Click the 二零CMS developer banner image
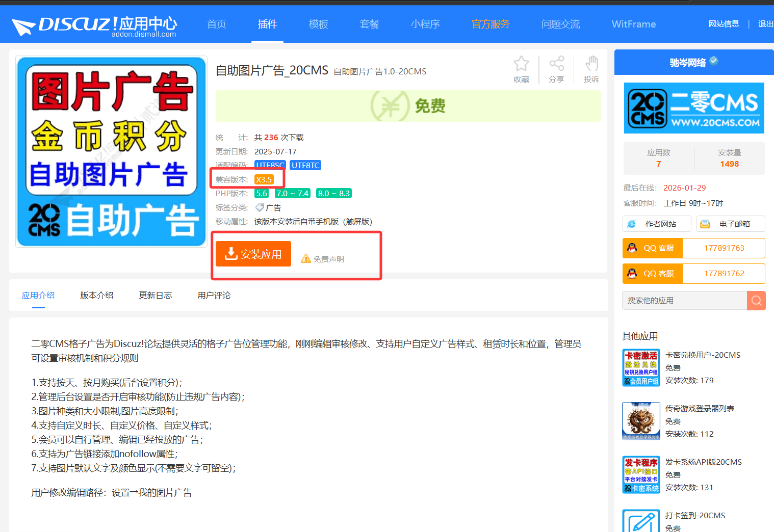Viewport: 774px width, 532px height. click(694, 108)
